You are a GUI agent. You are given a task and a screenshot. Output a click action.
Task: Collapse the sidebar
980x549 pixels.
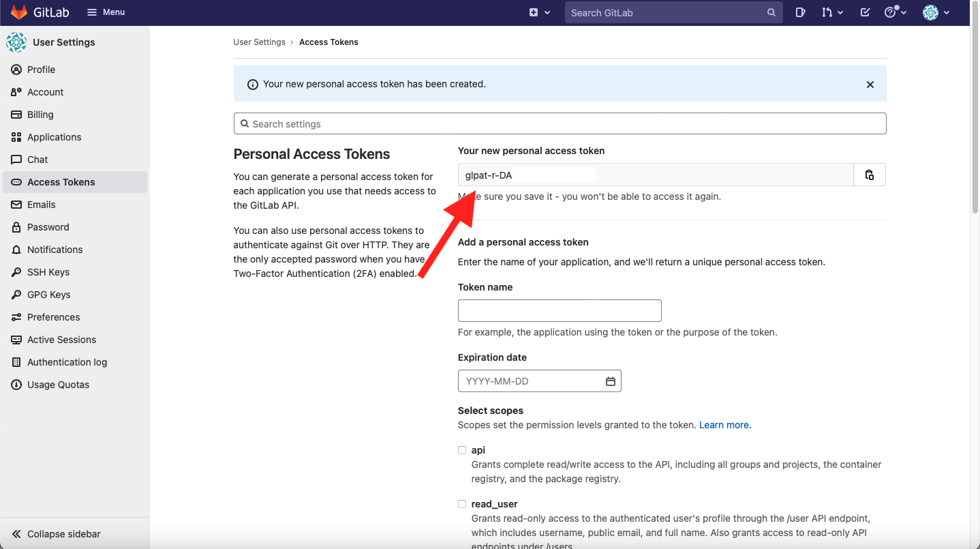(75, 534)
